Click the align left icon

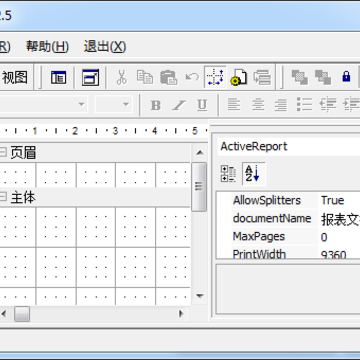coord(234,105)
